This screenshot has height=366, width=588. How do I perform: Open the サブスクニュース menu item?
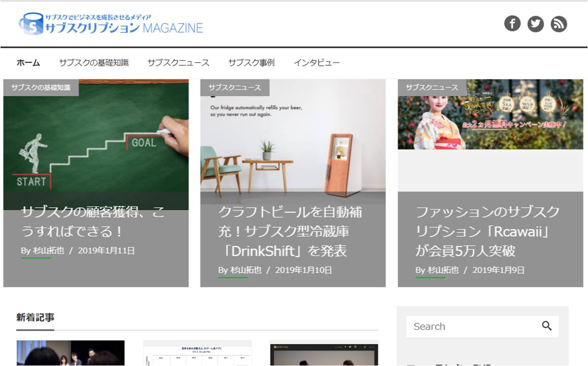(x=179, y=62)
